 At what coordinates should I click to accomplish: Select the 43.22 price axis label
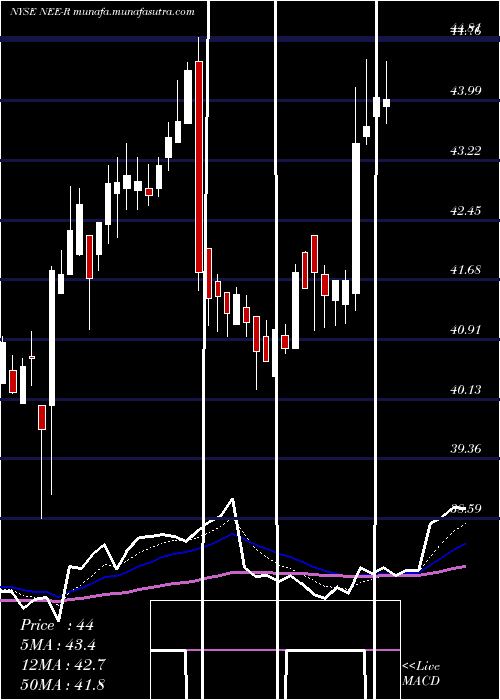click(x=466, y=151)
